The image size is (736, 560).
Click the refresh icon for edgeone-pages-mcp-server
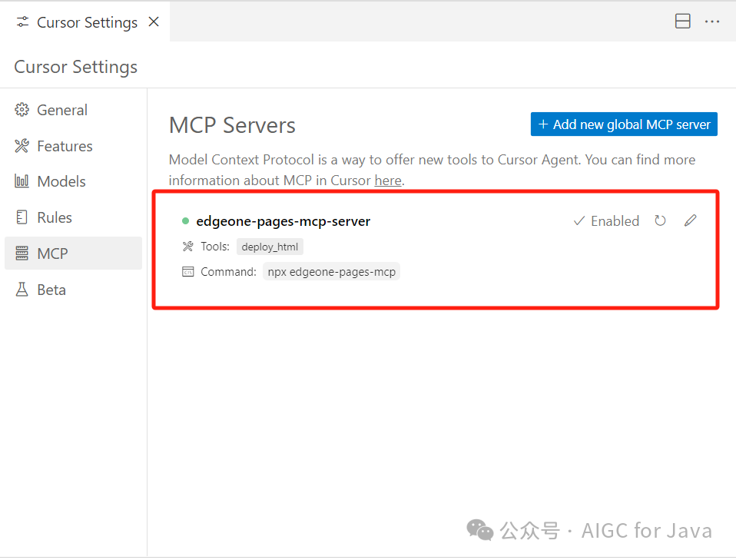point(660,220)
